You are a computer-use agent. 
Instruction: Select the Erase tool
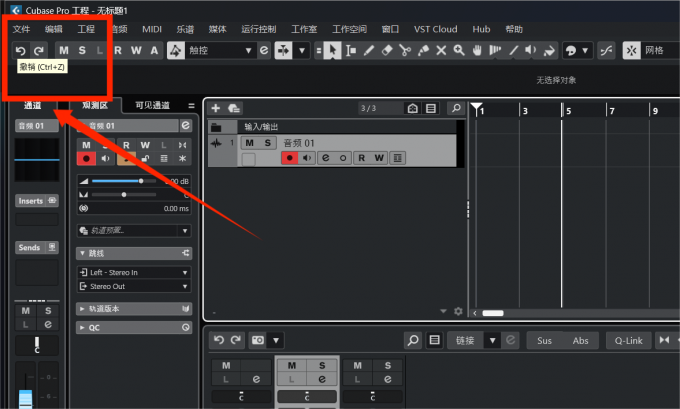pyautogui.click(x=387, y=50)
